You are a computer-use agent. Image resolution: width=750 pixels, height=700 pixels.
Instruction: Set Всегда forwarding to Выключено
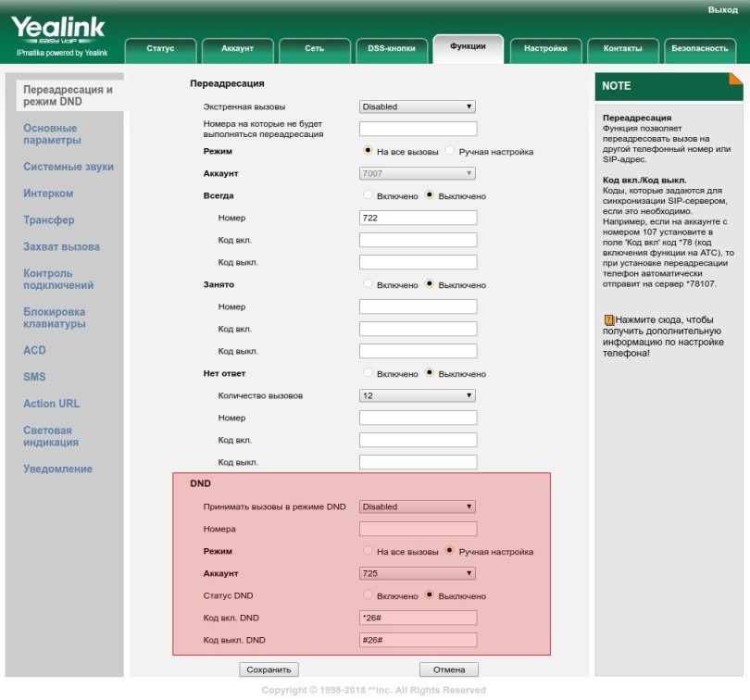[x=429, y=194]
